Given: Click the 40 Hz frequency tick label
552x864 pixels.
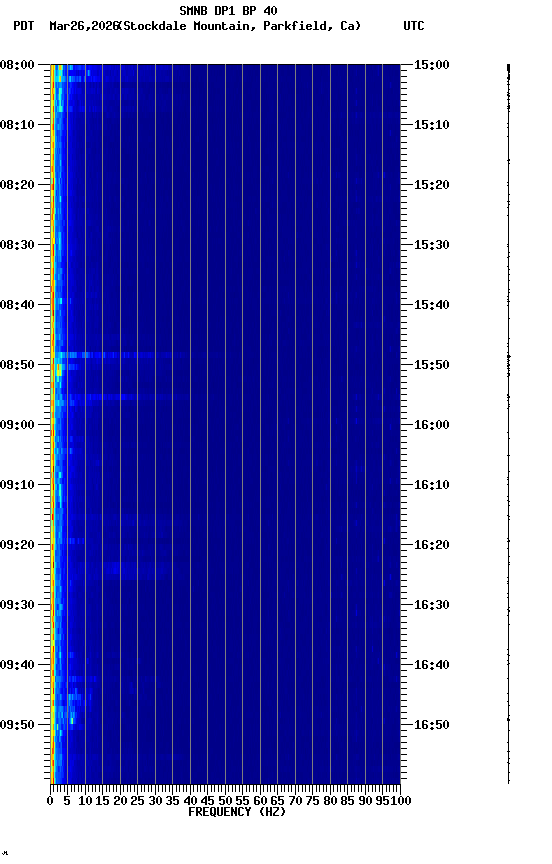Looking at the screenshot, I should [x=191, y=801].
